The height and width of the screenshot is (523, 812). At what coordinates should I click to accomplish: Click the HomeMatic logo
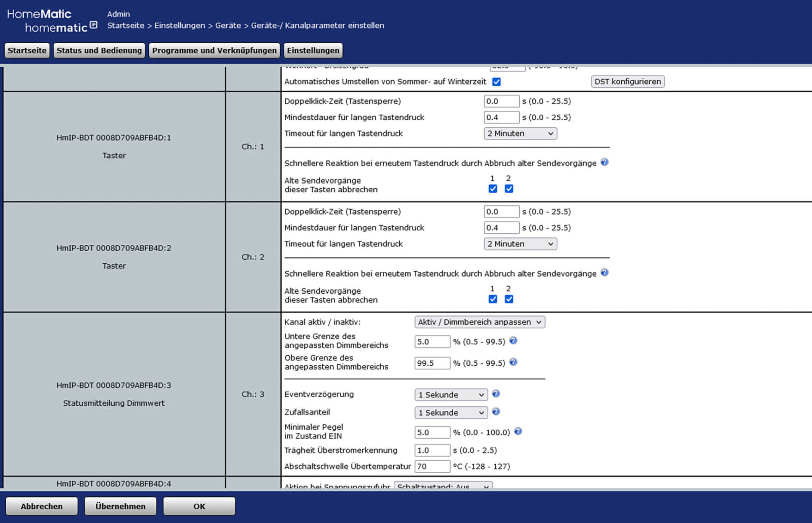pos(51,19)
